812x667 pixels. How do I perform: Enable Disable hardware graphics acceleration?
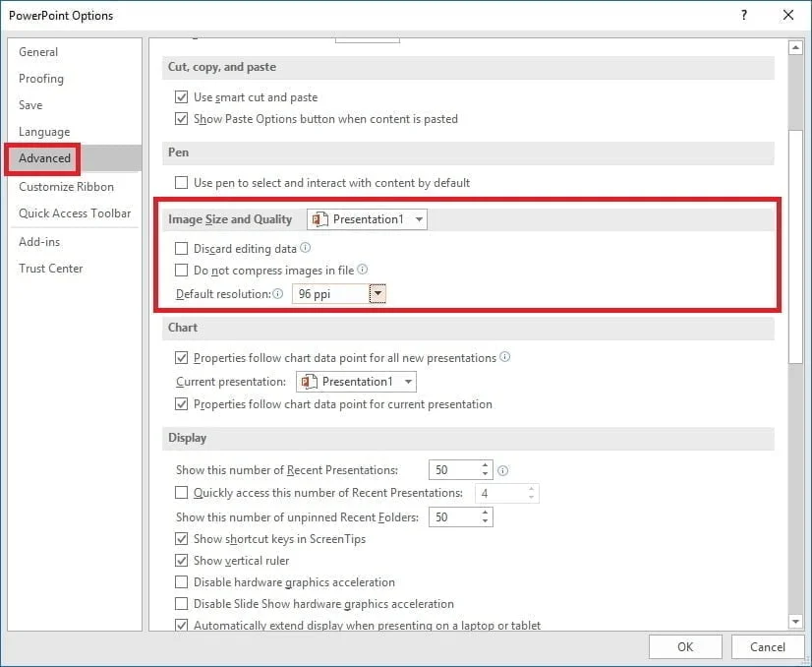(181, 581)
